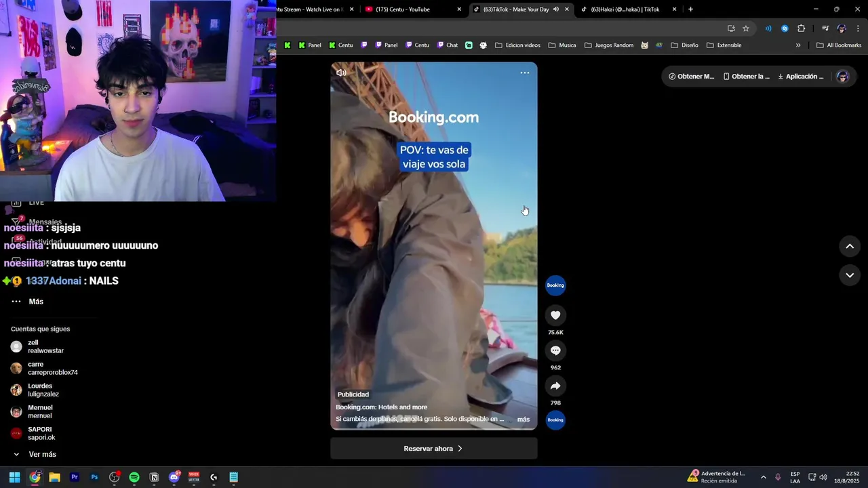Image resolution: width=868 pixels, height=488 pixels.
Task: Open Lourdes lulignzalez account
Action: tap(45, 390)
